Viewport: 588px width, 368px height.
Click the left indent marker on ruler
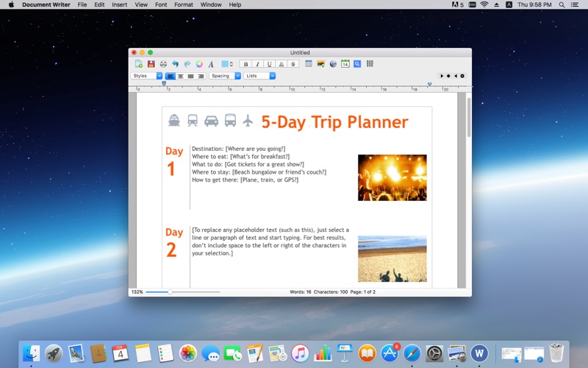click(x=164, y=83)
